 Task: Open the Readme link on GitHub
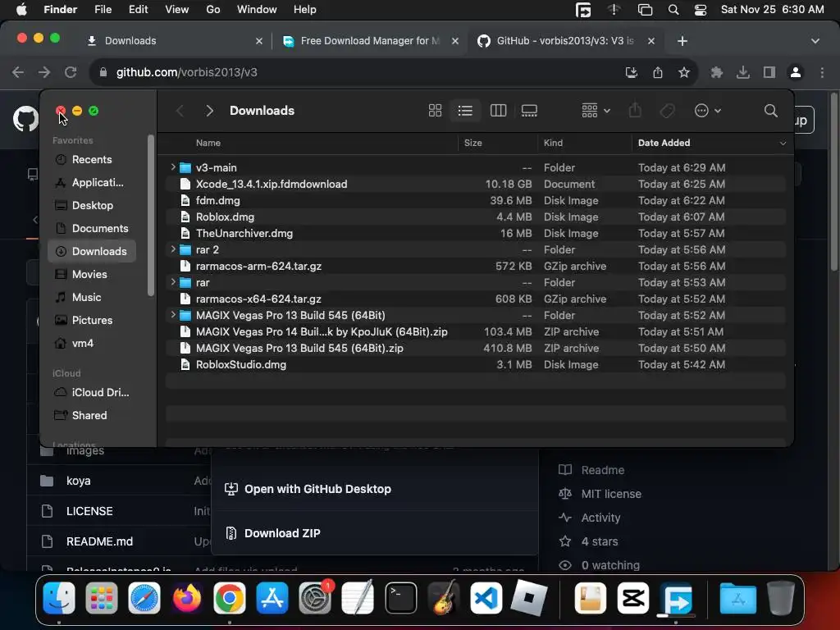(x=603, y=470)
